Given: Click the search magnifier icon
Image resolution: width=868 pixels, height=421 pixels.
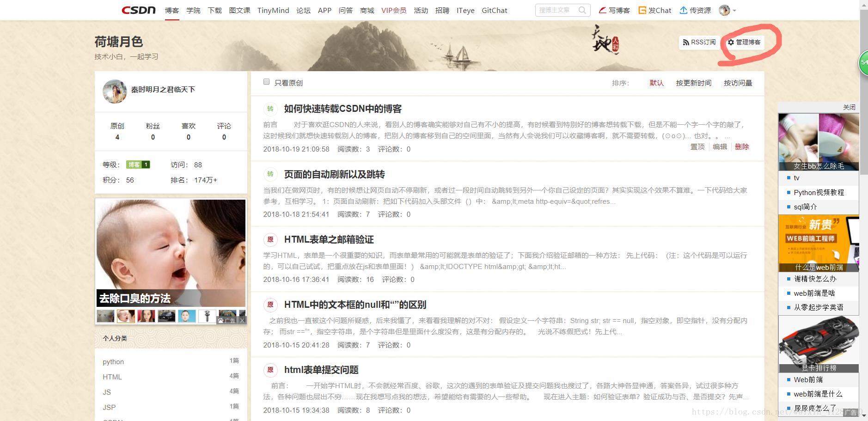Looking at the screenshot, I should pyautogui.click(x=582, y=10).
